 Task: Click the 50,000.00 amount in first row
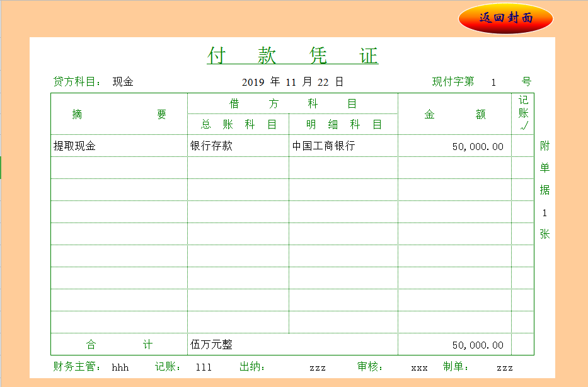point(477,147)
